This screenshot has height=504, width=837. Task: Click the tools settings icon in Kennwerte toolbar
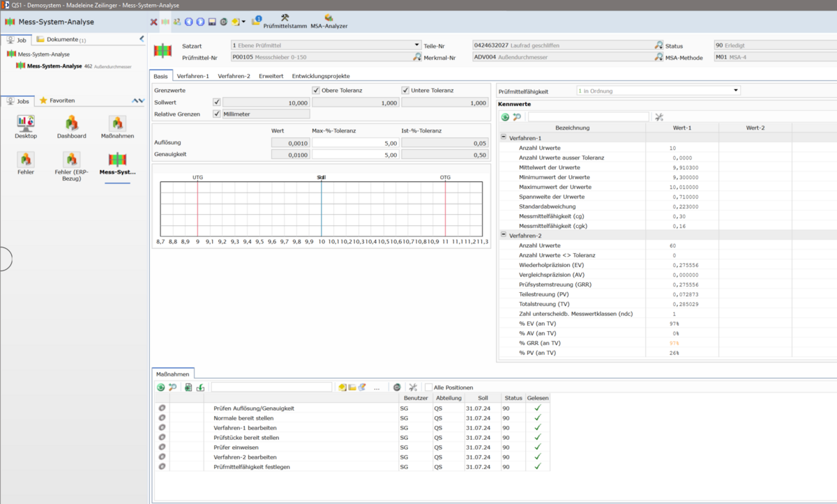pyautogui.click(x=658, y=117)
